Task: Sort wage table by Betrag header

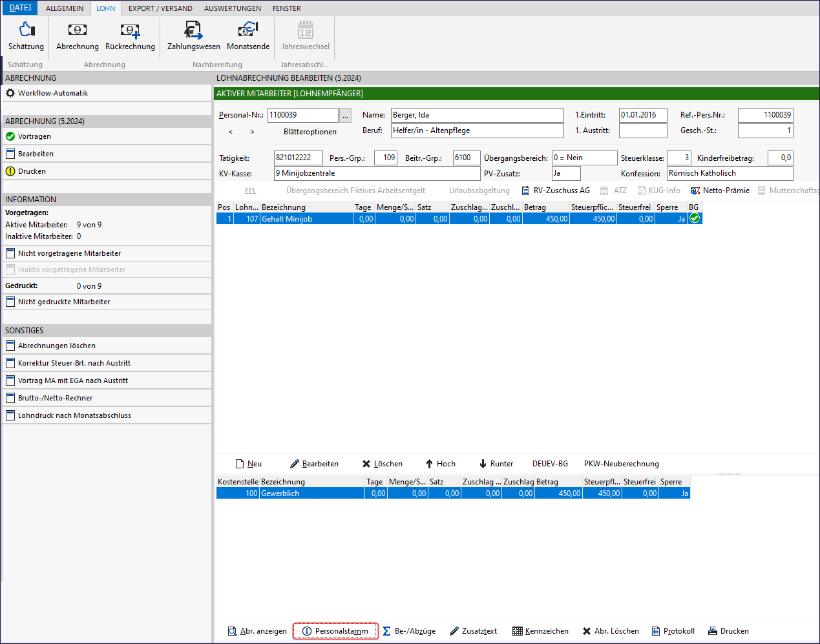Action: tap(546, 207)
